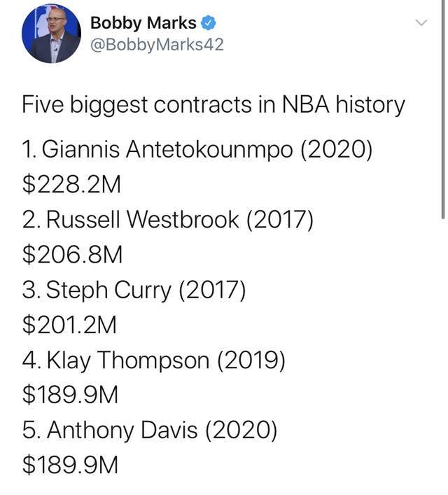Click the $189.9M under Anthony Davis
This screenshot has width=448, height=495.
(70, 465)
